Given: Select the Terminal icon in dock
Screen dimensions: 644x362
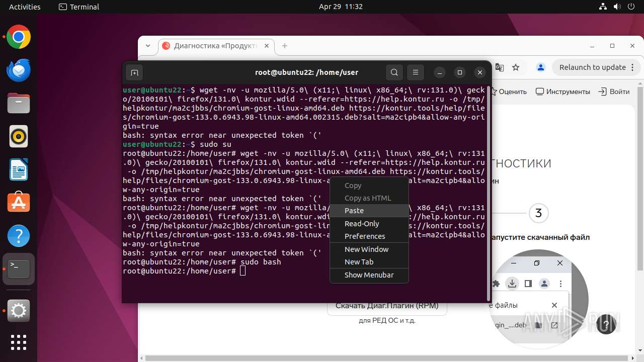Looking at the screenshot, I should coord(19,268).
